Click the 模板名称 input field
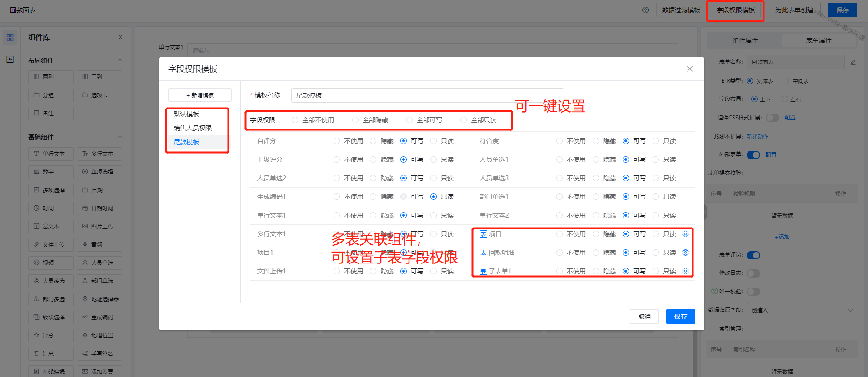868x377 pixels. (x=427, y=95)
